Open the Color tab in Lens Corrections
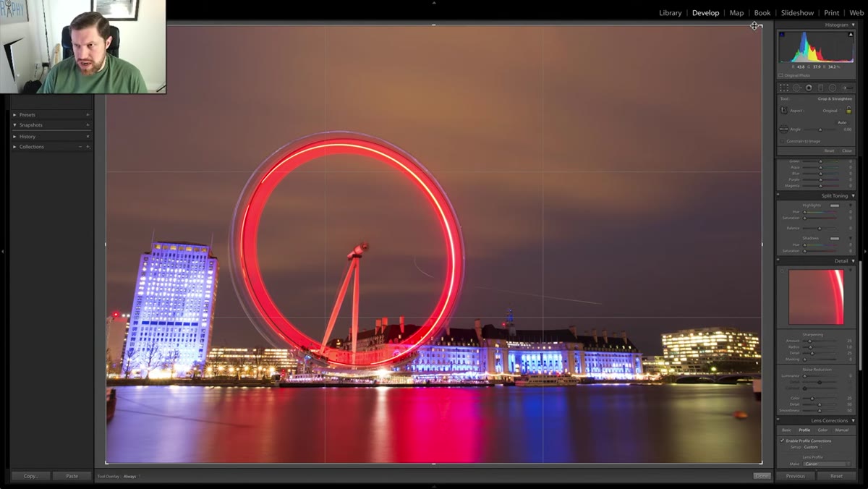Image resolution: width=868 pixels, height=489 pixels. [x=822, y=430]
